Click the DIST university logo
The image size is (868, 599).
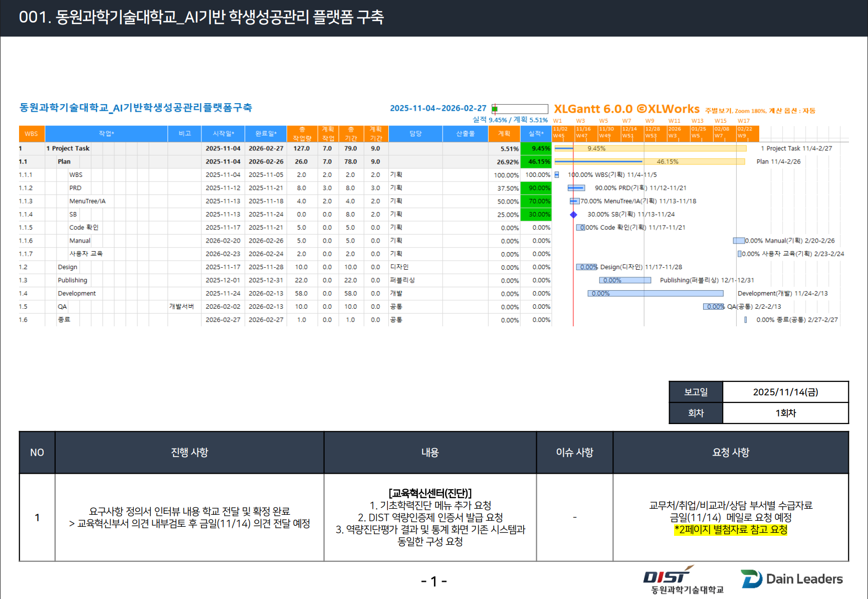[683, 580]
